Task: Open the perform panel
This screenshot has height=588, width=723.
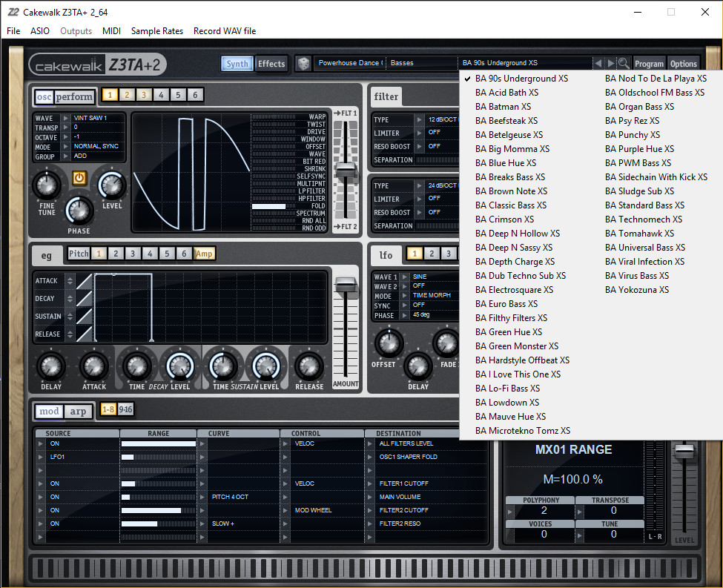Action: coord(76,96)
